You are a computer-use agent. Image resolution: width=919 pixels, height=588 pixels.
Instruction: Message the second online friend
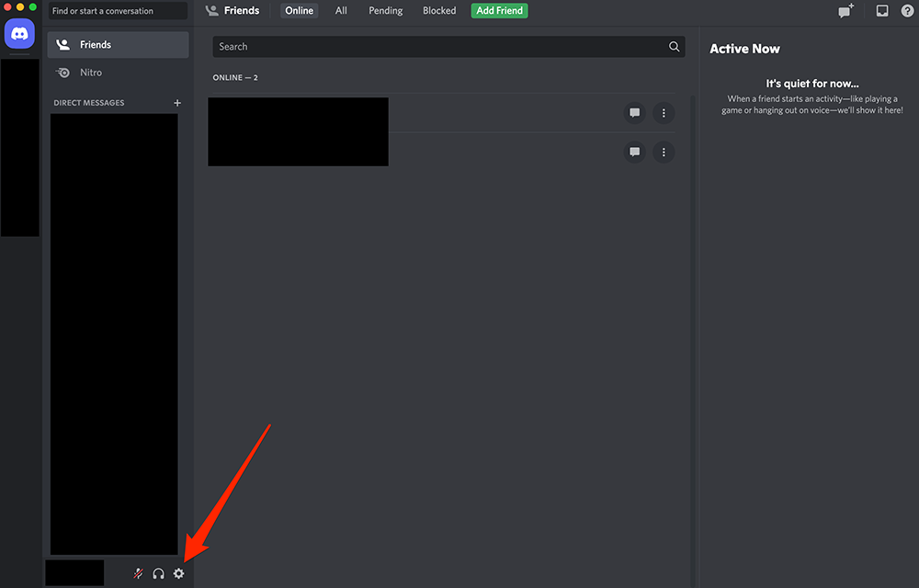(634, 152)
